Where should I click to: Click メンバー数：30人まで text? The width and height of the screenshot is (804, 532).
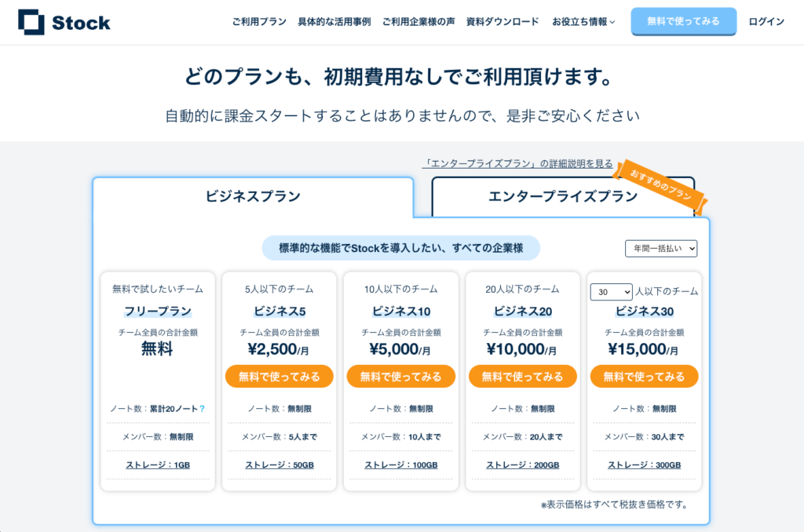click(x=644, y=437)
